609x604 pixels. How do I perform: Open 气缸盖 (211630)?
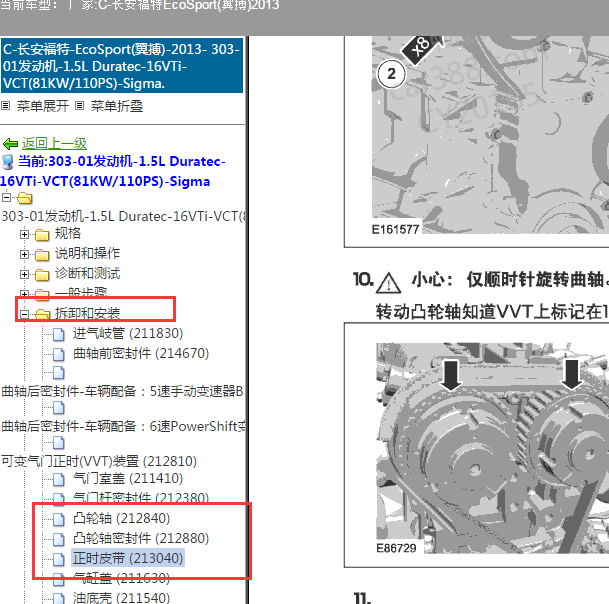pos(122,578)
